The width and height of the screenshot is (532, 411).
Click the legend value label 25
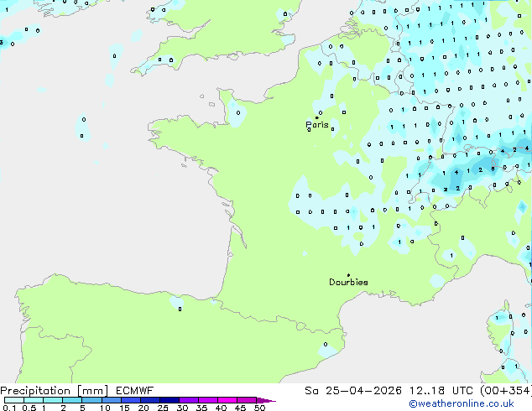163,408
